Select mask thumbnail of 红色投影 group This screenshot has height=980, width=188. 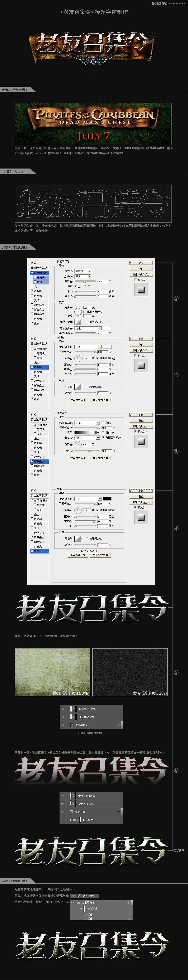pos(80,820)
